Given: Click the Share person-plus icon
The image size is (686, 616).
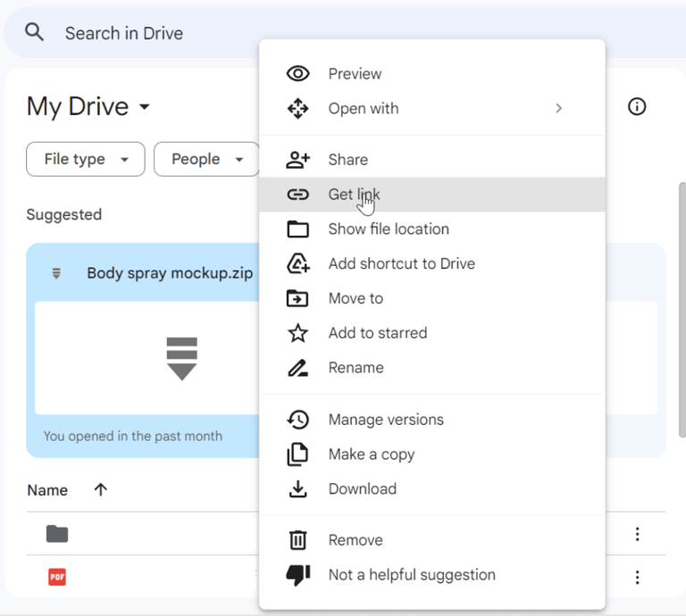Looking at the screenshot, I should pyautogui.click(x=298, y=160).
